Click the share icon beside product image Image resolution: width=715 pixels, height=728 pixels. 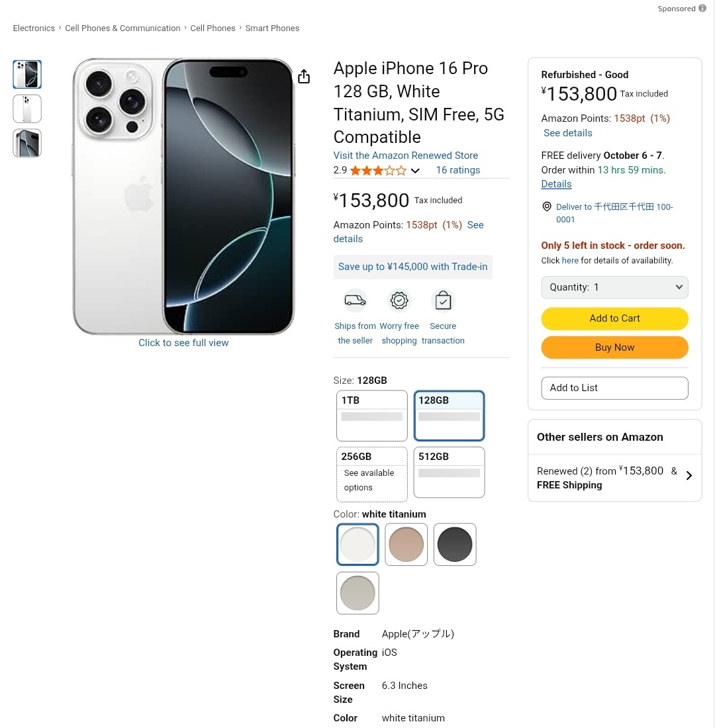(304, 77)
